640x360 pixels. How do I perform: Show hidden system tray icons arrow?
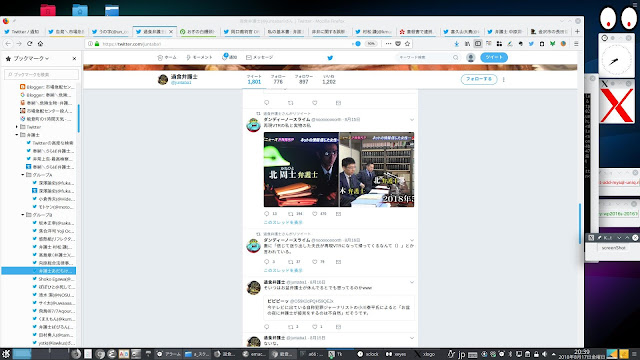coord(553,354)
